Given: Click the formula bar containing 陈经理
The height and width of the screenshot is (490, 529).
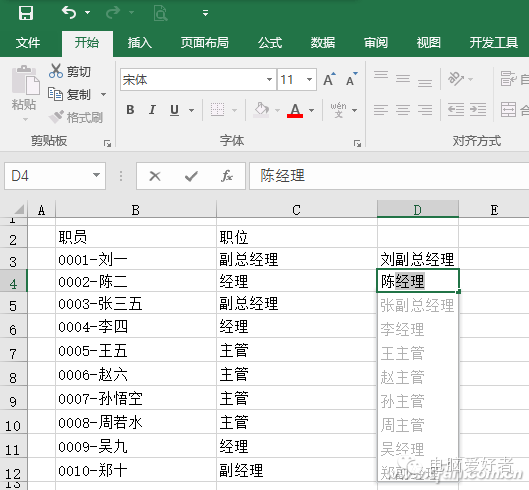Looking at the screenshot, I should coord(389,176).
